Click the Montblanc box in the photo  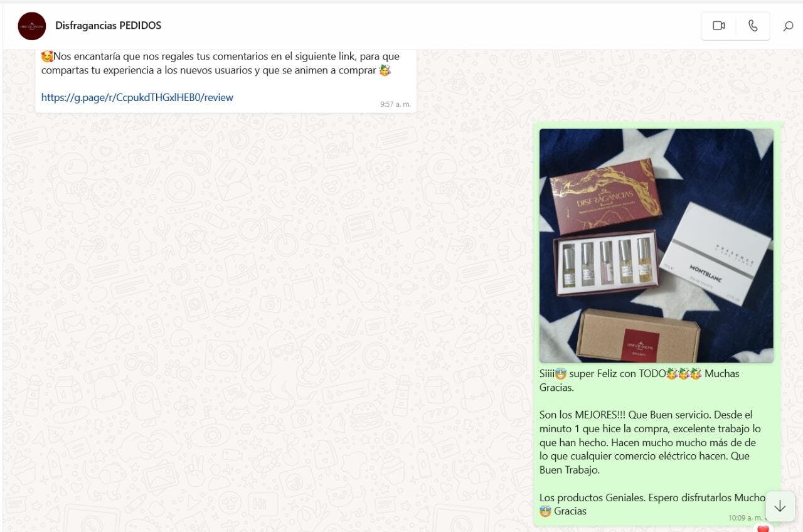pos(716,252)
